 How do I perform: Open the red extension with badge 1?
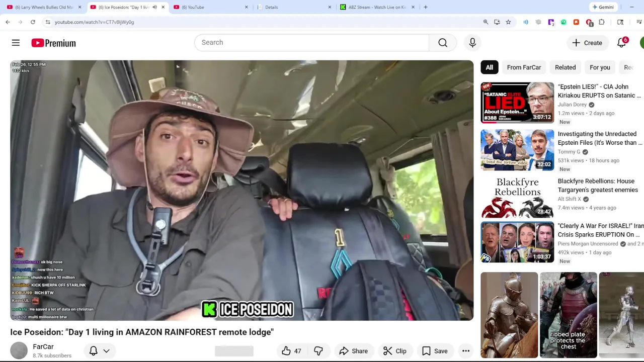pos(589,22)
